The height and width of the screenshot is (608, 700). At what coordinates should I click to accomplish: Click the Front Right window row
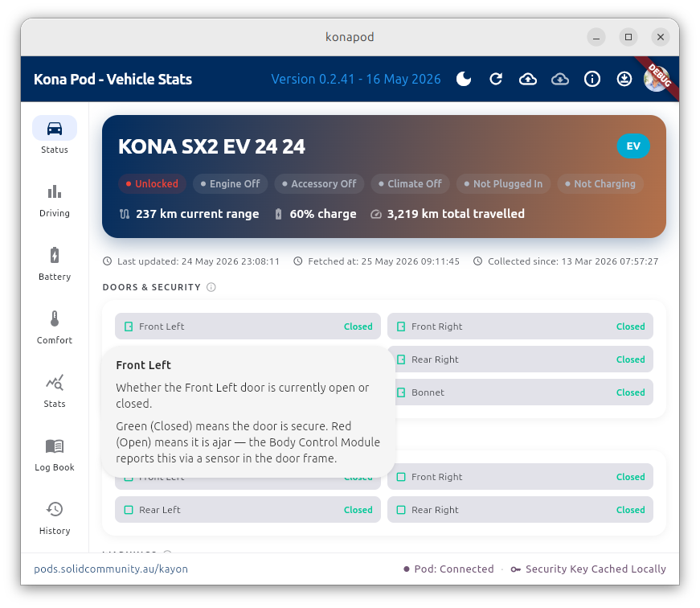click(x=520, y=477)
